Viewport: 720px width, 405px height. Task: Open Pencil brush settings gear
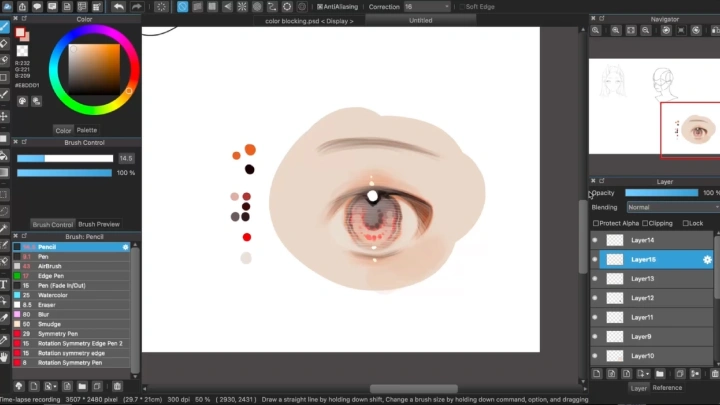tap(125, 247)
